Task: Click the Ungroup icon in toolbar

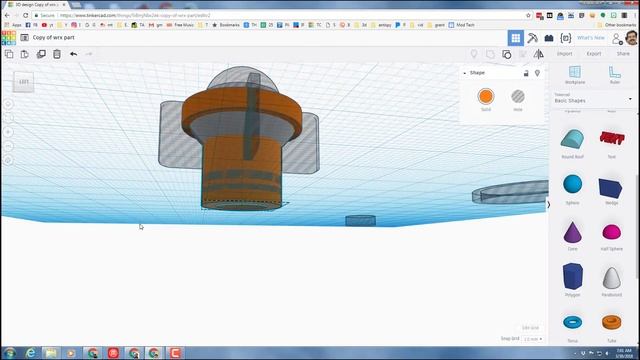Action: pos(507,54)
